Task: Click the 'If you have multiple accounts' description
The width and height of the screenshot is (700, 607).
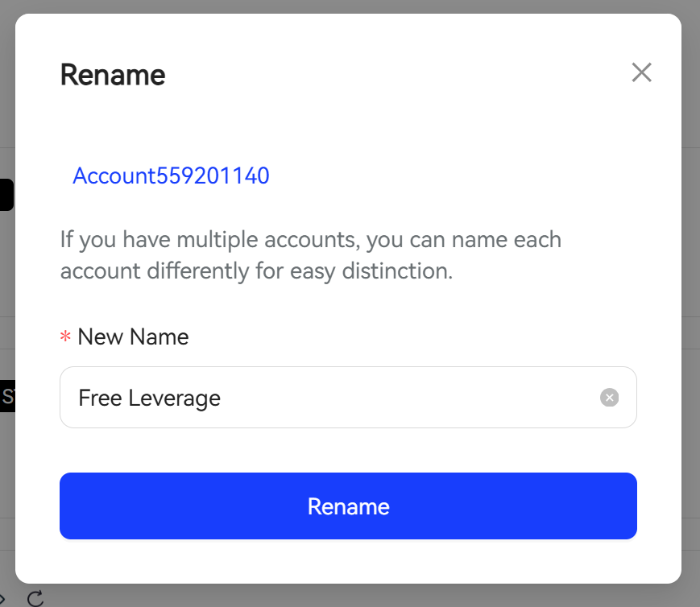Action: [x=311, y=240]
